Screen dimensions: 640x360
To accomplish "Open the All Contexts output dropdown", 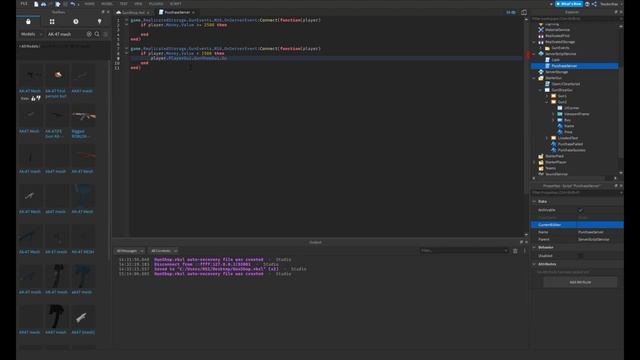I will (164, 251).
